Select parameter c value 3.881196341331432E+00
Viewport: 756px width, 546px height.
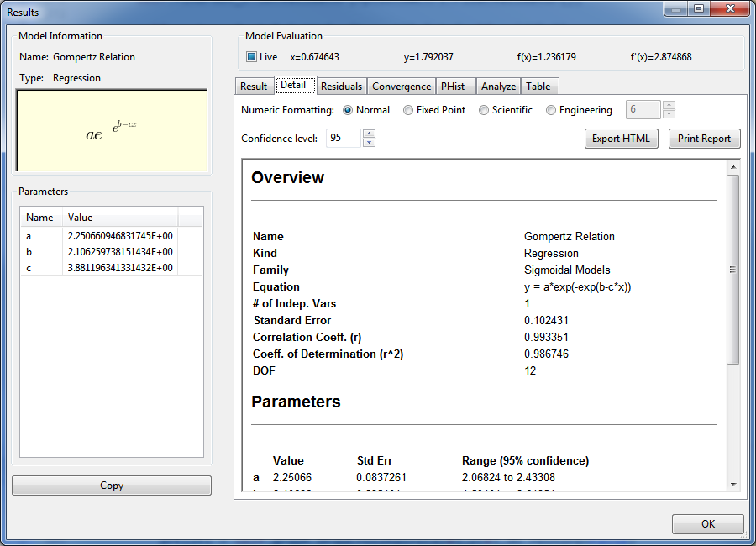120,268
